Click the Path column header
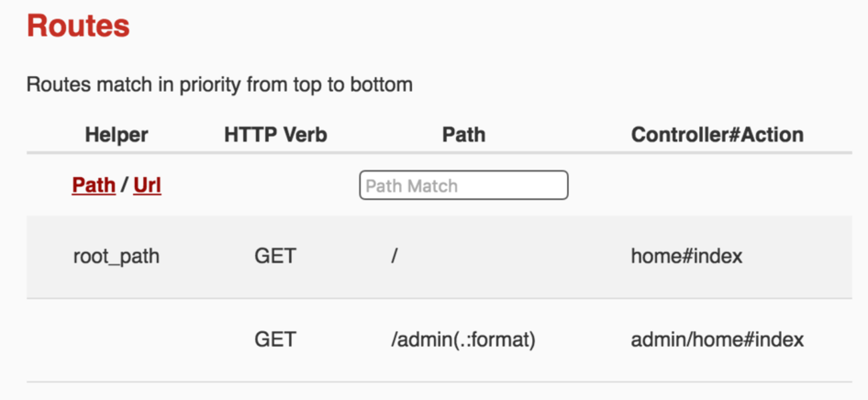This screenshot has width=868, height=400. click(x=463, y=135)
